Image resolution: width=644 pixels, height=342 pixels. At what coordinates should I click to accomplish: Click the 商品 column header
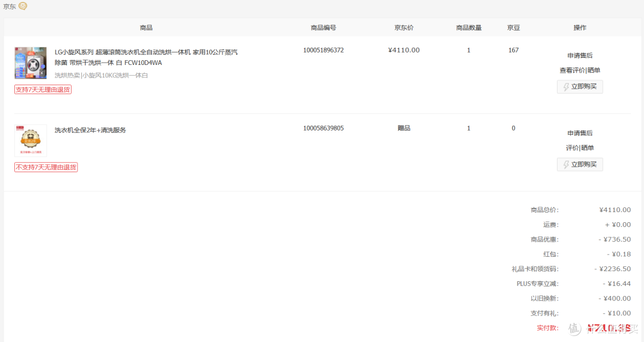pyautogui.click(x=146, y=27)
